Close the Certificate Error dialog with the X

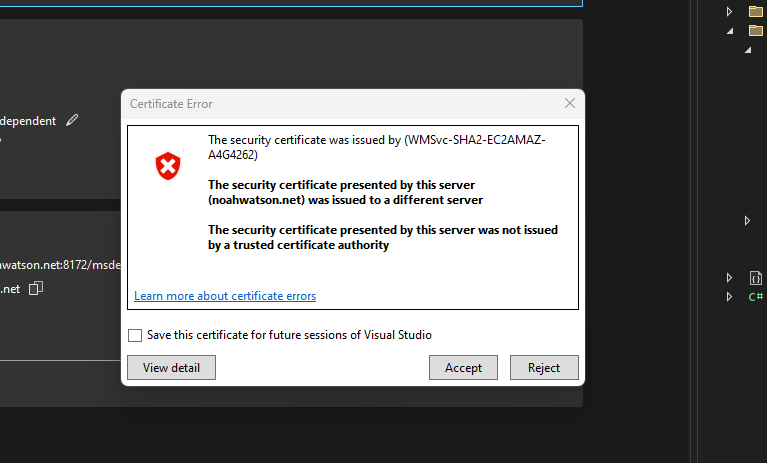[x=570, y=103]
